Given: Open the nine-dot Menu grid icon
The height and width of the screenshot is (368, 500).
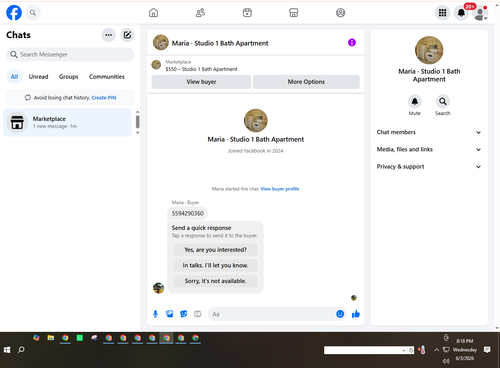Looking at the screenshot, I should [442, 13].
